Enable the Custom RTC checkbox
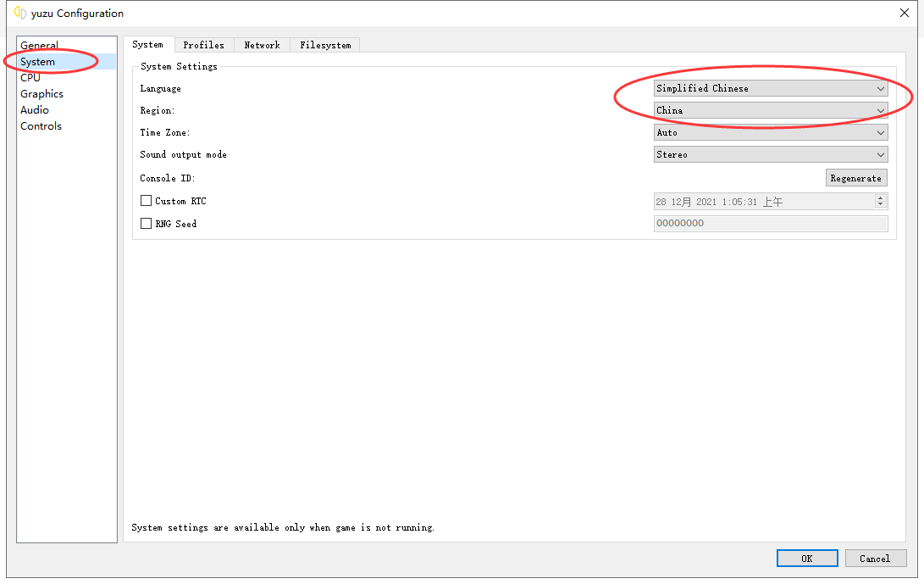The width and height of the screenshot is (924, 584). [x=147, y=202]
